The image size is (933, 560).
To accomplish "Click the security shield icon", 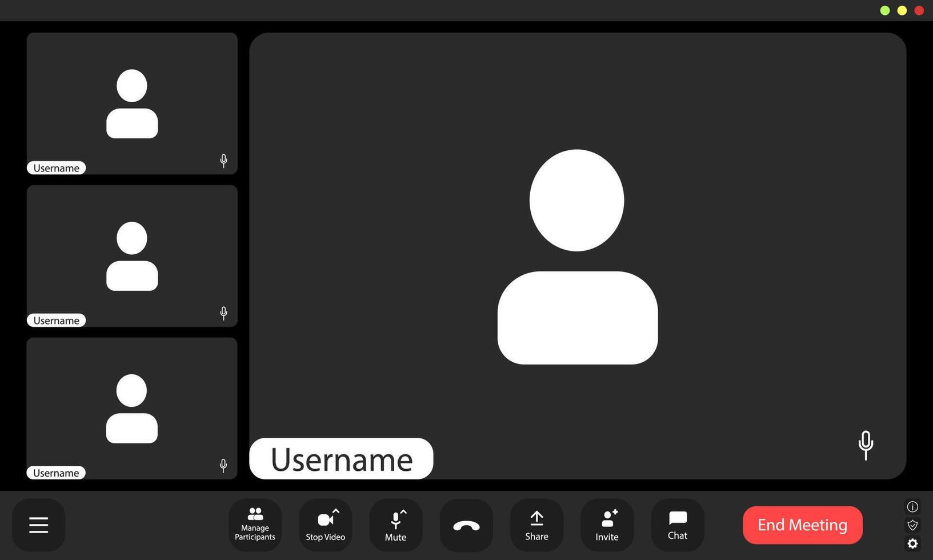I will tap(912, 525).
